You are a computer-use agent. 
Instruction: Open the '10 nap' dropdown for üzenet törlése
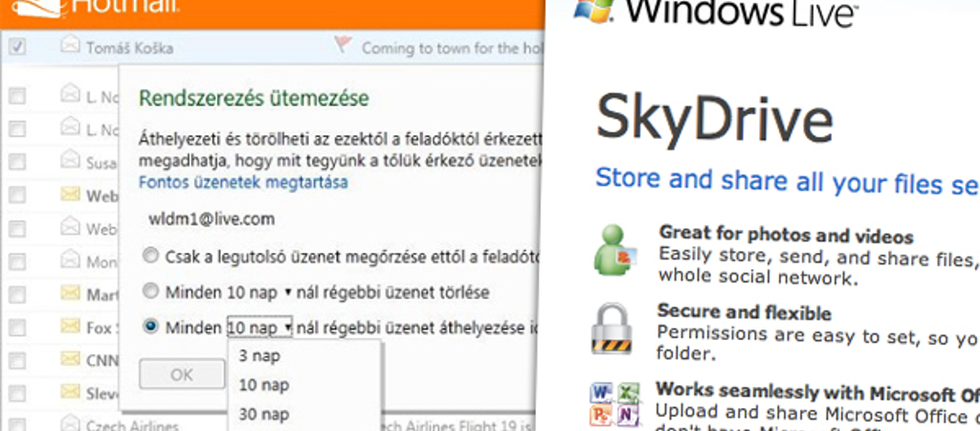(x=259, y=292)
